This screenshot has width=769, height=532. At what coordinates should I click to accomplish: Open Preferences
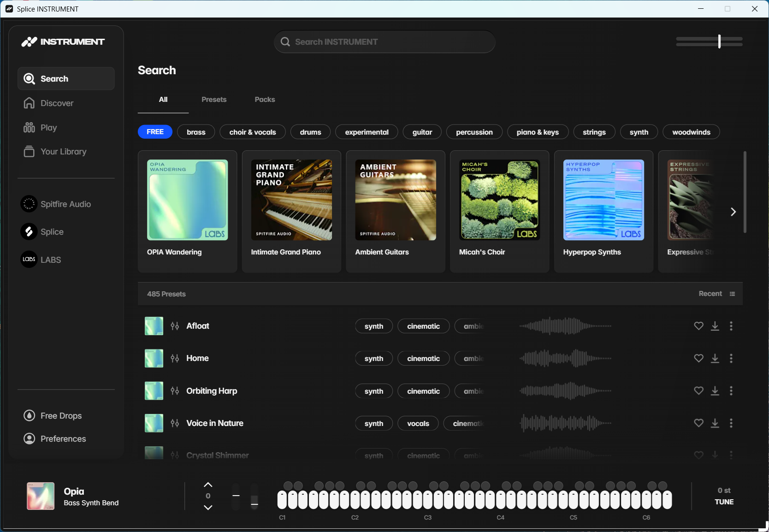54,439
